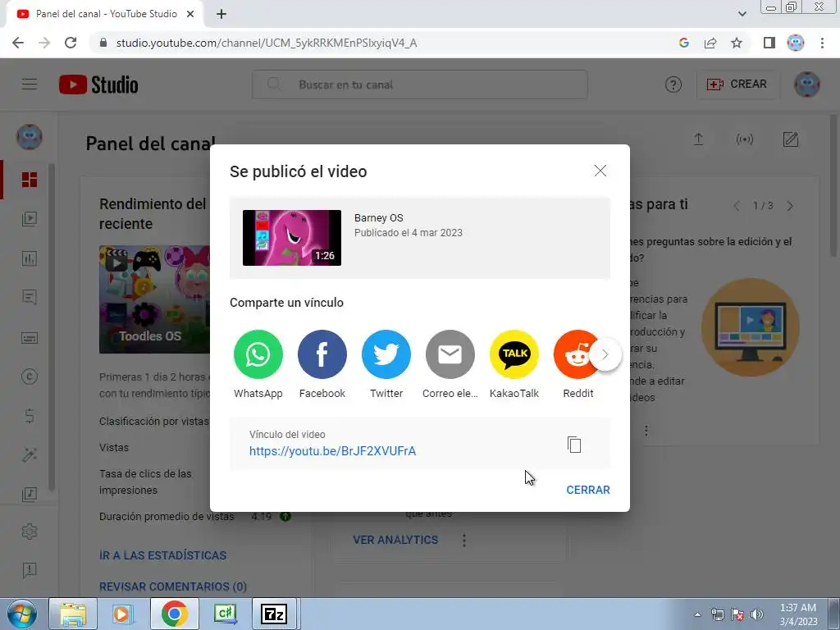This screenshot has width=840, height=630.
Task: Go to previous idea card arrow
Action: click(x=737, y=206)
